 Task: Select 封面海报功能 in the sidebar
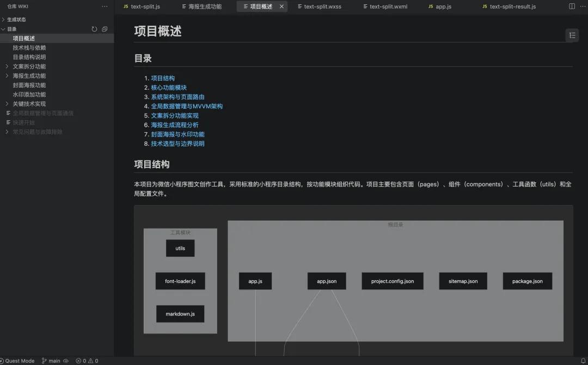[29, 85]
